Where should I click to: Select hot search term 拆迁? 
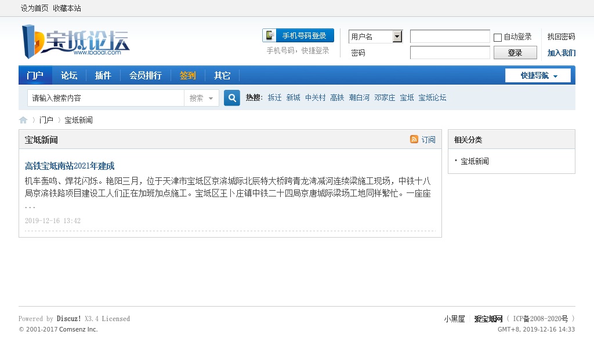click(x=274, y=97)
